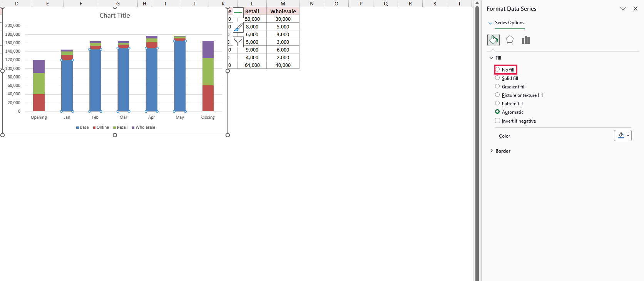This screenshot has height=281, width=644.
Task: Open the Series Options bar chart icon
Action: [526, 40]
